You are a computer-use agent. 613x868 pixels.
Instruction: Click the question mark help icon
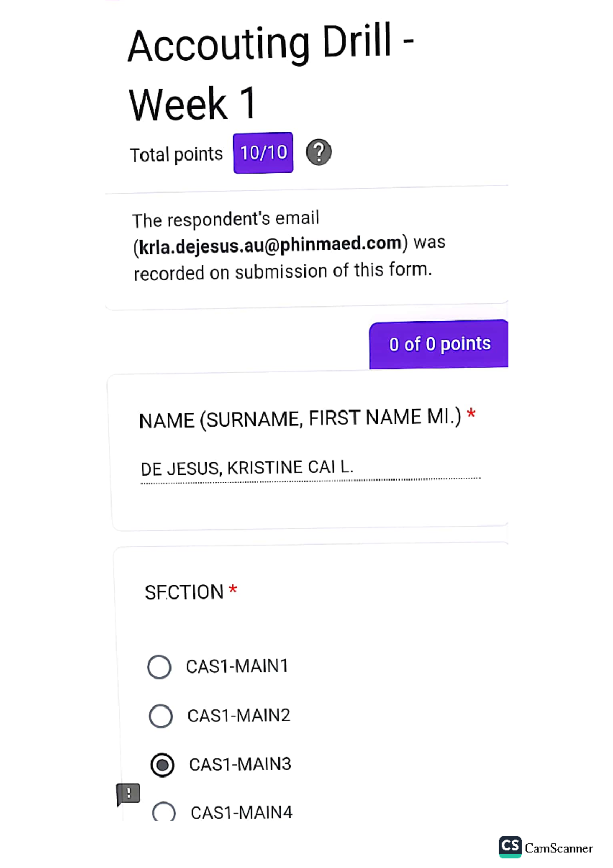tap(319, 152)
